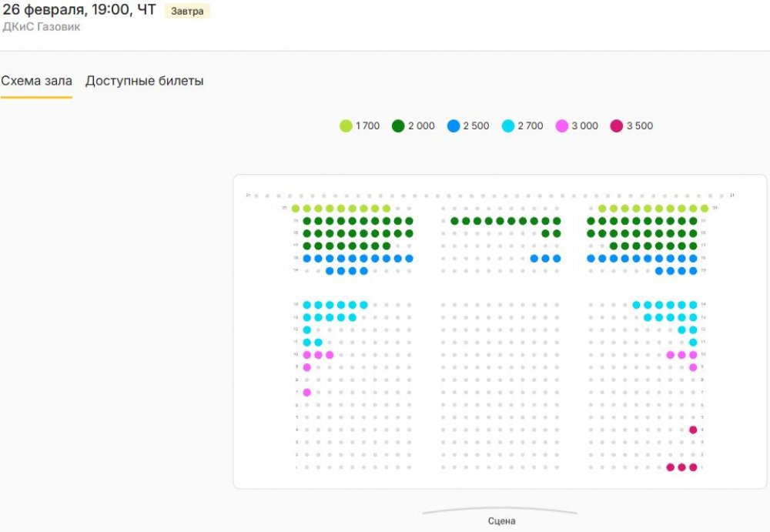Pick the dark pink seat in row 4
The width and height of the screenshot is (770, 532).
693,430
